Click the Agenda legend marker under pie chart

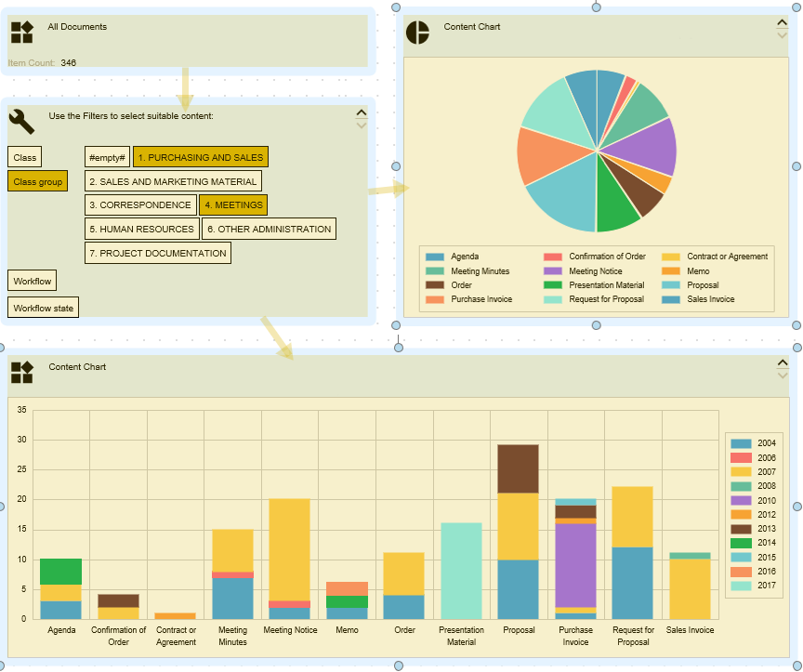pos(435,257)
